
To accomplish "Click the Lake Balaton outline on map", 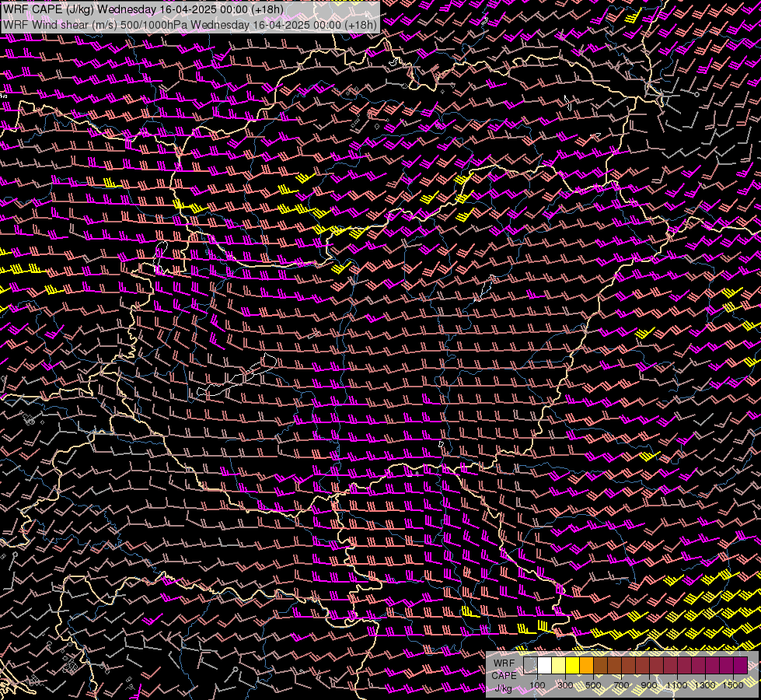I will coord(237,376).
